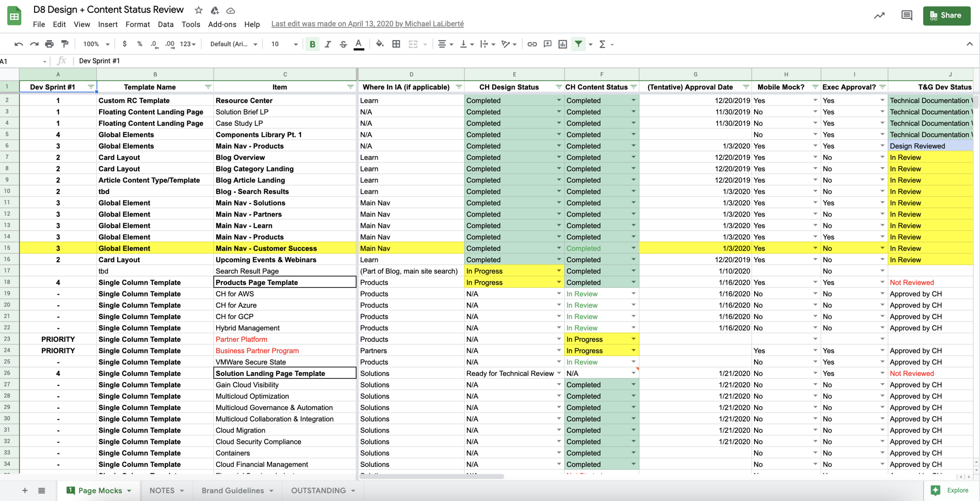Screen dimensions: 980x501
Task: Open the Borders tool
Action: [x=396, y=44]
